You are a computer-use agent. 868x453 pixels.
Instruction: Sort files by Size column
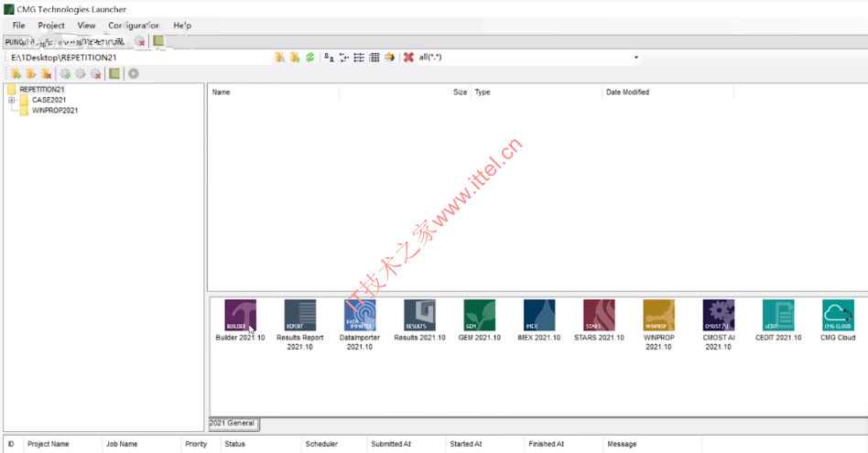(x=405, y=92)
